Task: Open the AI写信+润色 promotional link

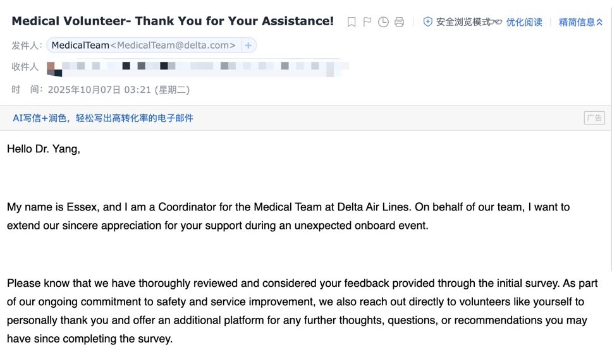Action: (x=103, y=118)
